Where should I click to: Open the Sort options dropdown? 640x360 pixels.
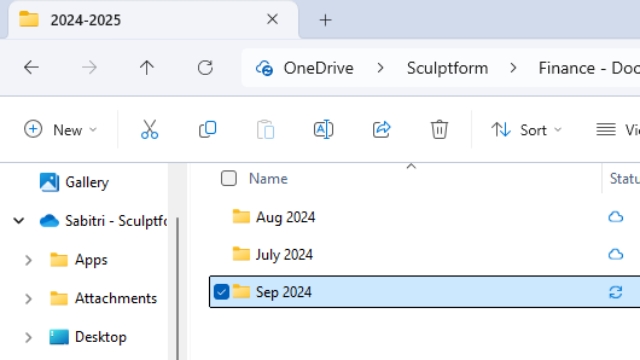(527, 130)
